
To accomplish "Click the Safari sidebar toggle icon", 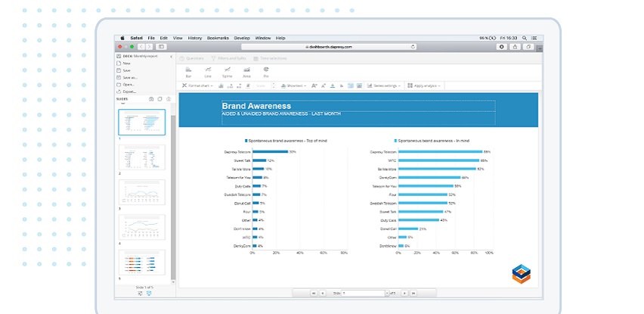I will click(x=162, y=47).
